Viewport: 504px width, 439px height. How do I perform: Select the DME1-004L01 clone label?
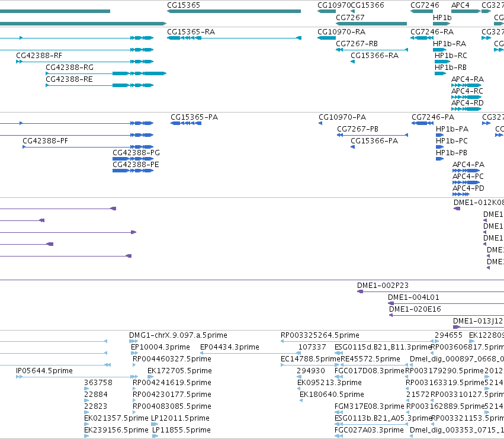413,297
